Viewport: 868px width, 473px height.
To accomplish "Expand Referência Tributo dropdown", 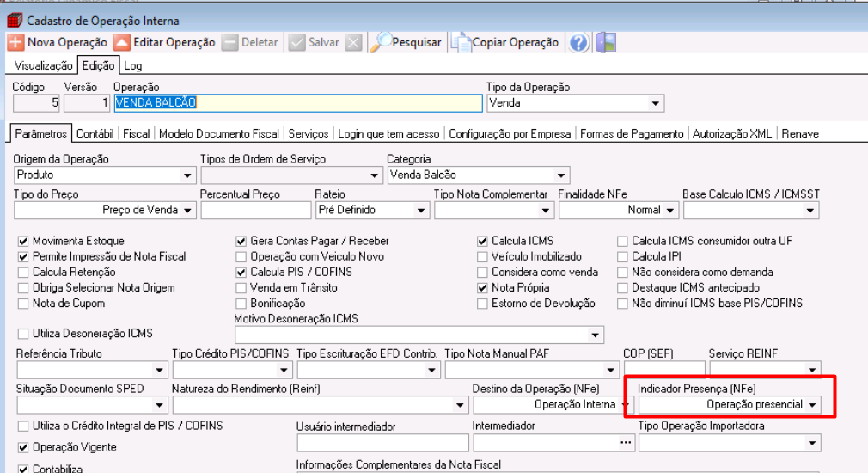I will (x=159, y=370).
